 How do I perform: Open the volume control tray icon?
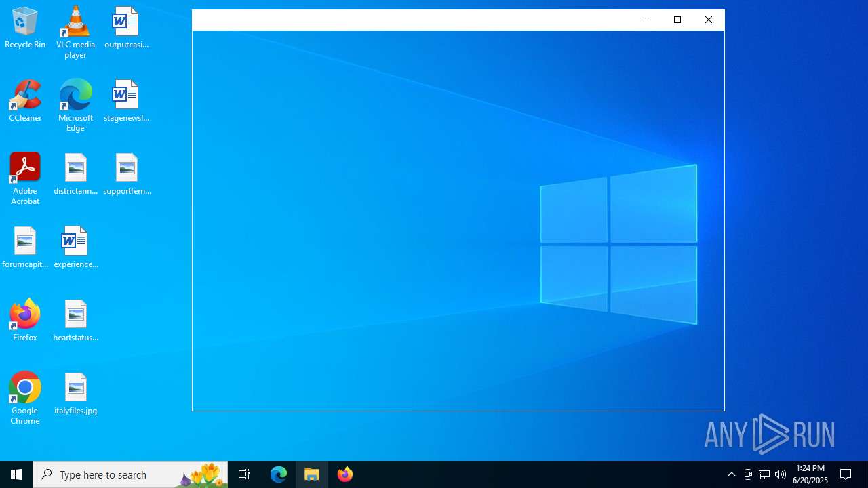point(781,474)
